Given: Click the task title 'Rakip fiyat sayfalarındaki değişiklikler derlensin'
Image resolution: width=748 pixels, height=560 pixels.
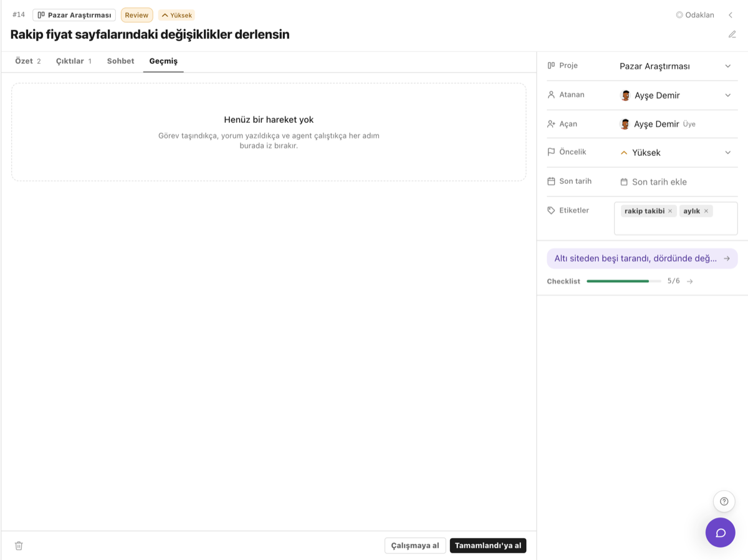Looking at the screenshot, I should pos(150,34).
